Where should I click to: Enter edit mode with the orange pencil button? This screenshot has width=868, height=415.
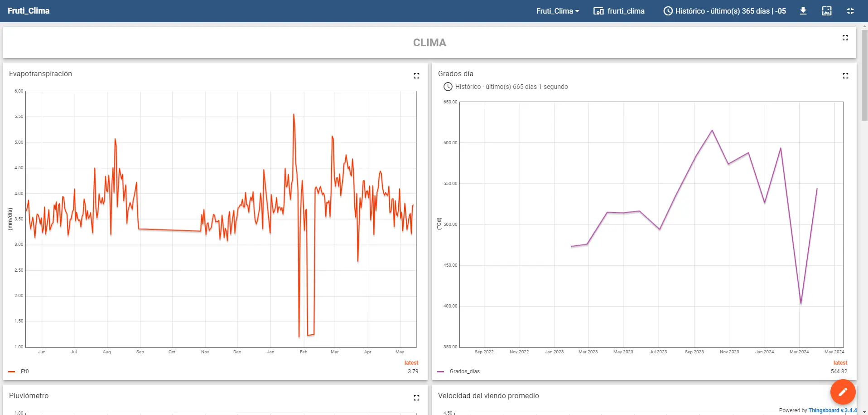843,392
